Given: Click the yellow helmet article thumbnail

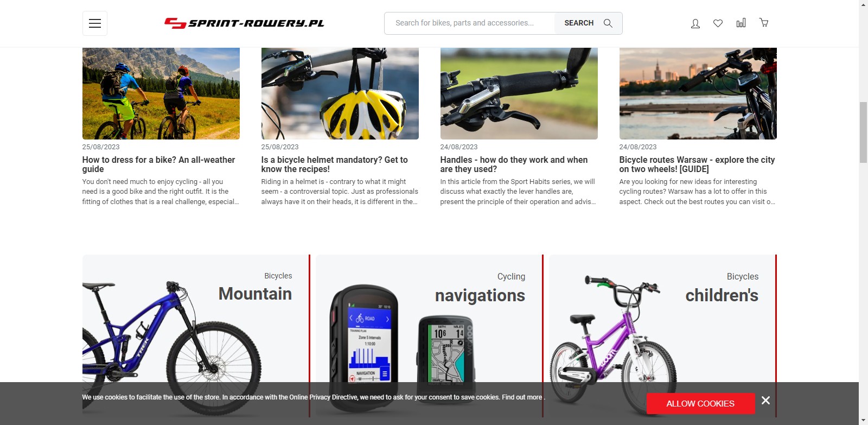Looking at the screenshot, I should tap(340, 93).
